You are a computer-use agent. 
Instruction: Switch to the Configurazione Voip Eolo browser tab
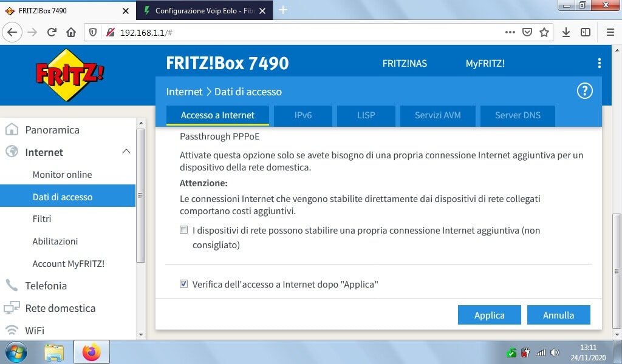204,11
